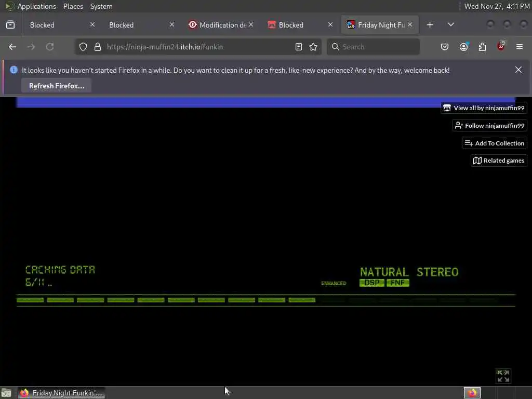Click show desktop icon in bottom panel

(6, 393)
